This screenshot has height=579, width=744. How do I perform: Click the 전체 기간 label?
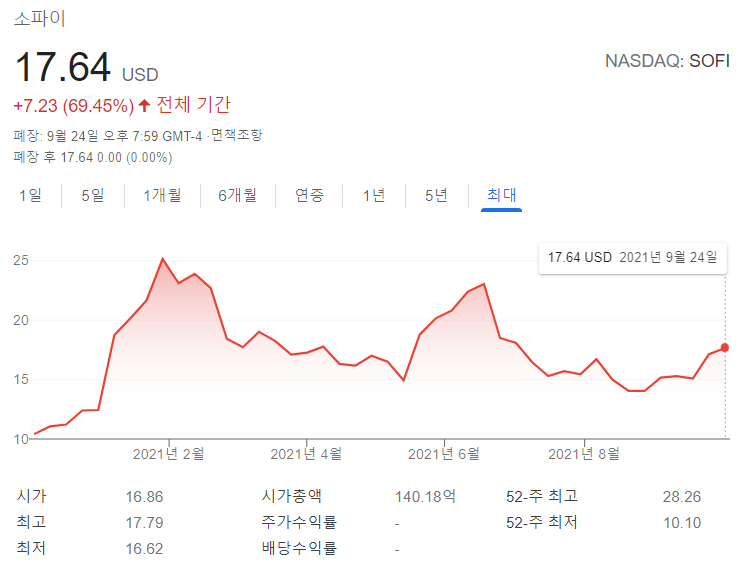[194, 105]
